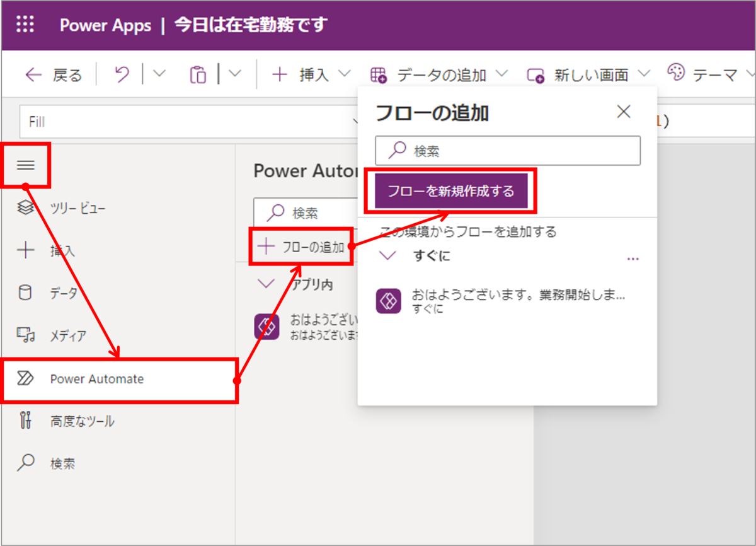This screenshot has width=756, height=546.
Task: Open 検索 in the left sidebar
Action: coord(47,464)
